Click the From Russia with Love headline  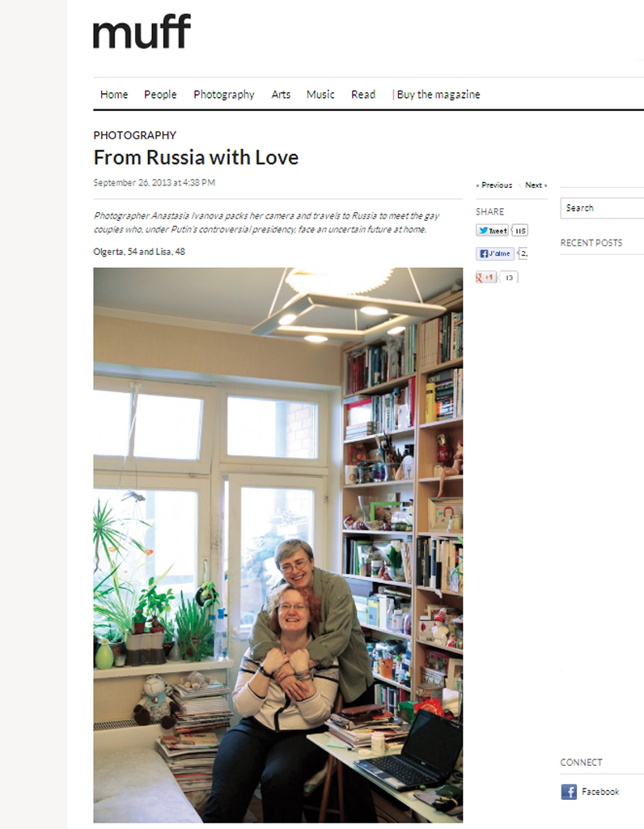tap(196, 158)
